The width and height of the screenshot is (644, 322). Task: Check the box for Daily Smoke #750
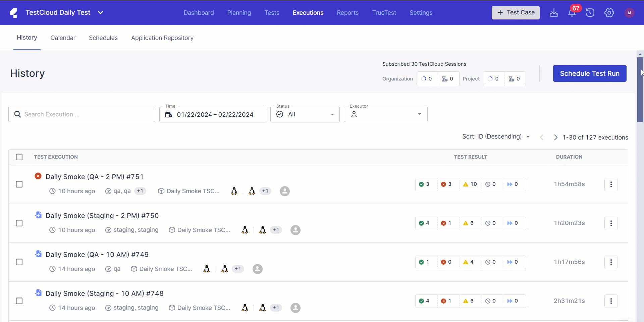pyautogui.click(x=19, y=223)
